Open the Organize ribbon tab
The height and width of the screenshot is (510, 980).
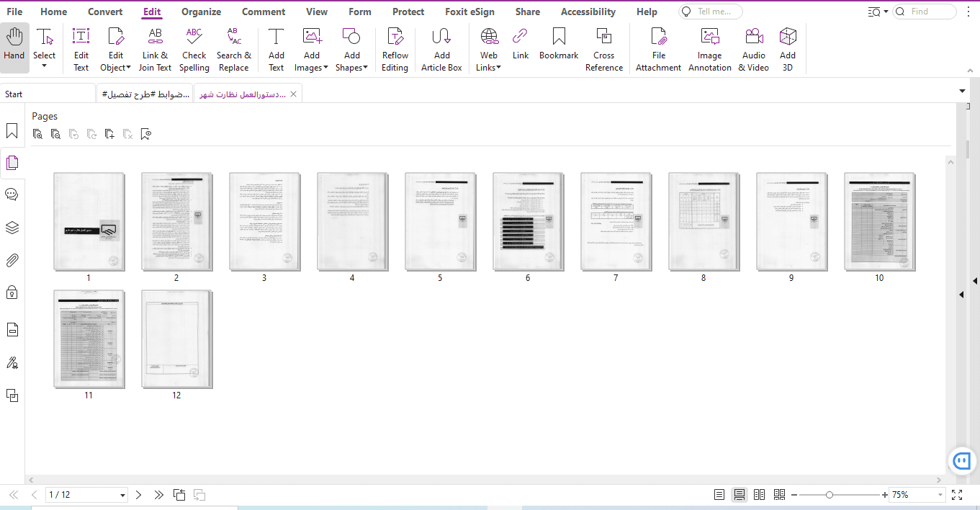click(202, 12)
